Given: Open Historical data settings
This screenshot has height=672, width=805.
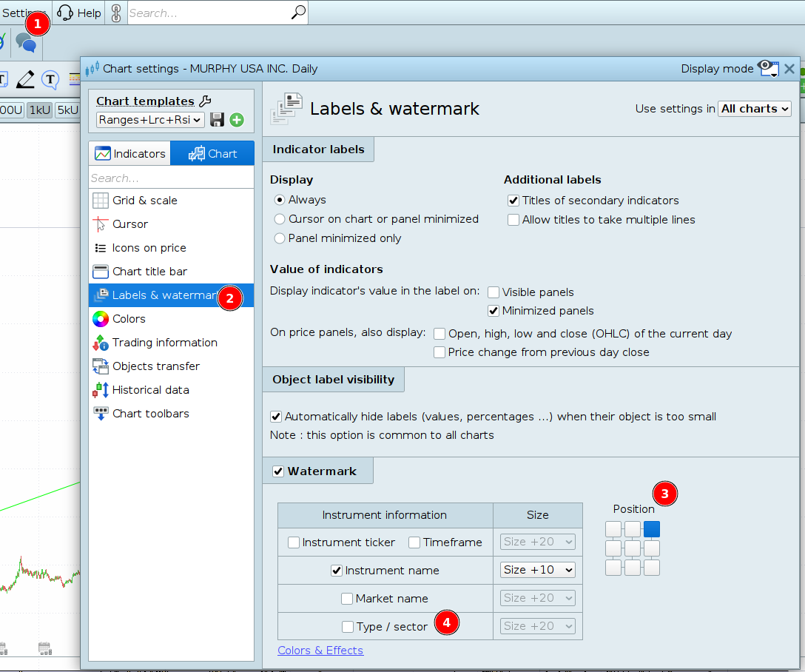Looking at the screenshot, I should (171, 389).
